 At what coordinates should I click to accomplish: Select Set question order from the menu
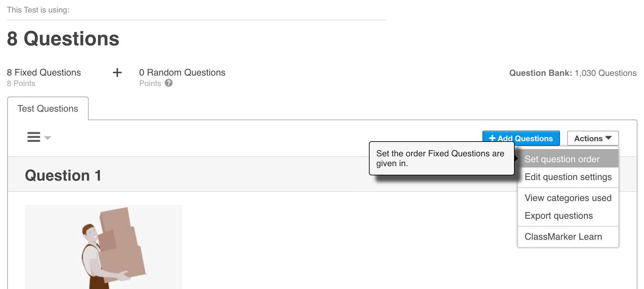(x=562, y=159)
